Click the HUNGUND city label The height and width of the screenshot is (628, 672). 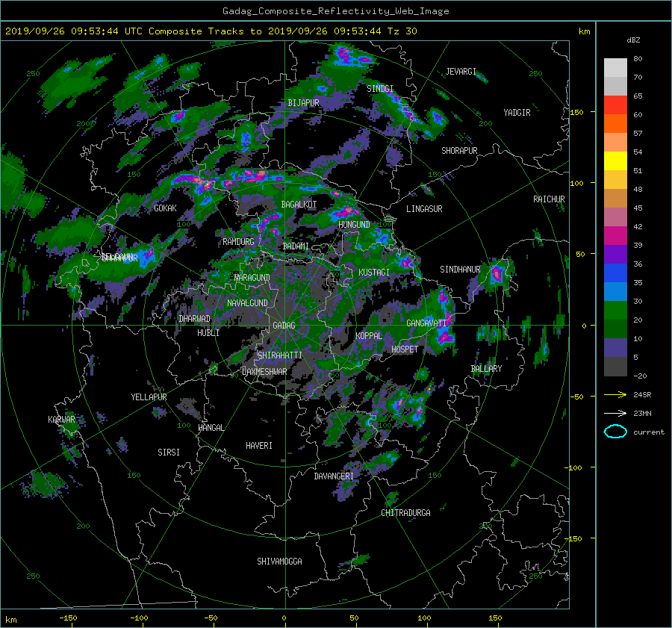[x=354, y=225]
